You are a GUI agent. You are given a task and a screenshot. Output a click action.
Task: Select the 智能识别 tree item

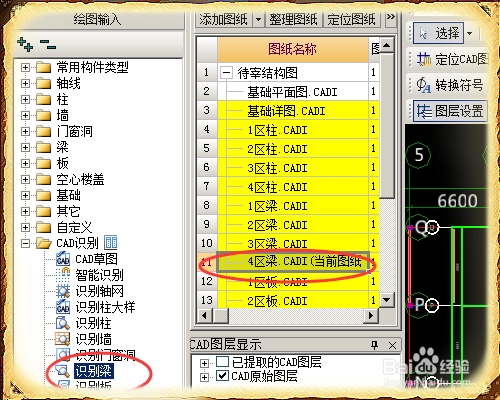pos(100,275)
